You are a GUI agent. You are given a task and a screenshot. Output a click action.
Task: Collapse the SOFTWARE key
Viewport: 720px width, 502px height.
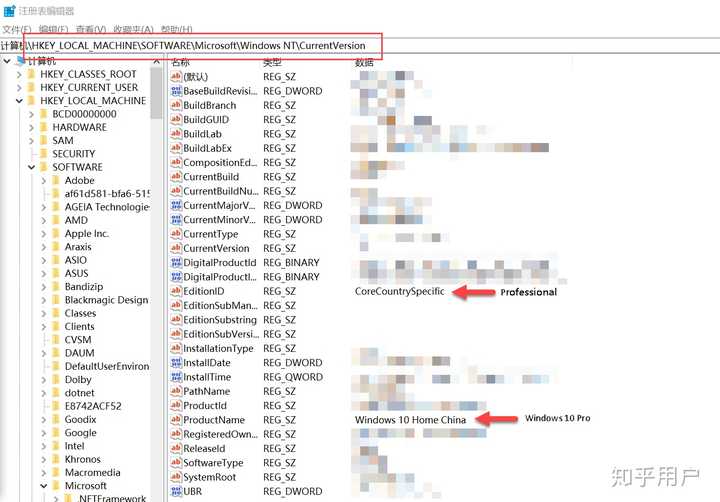31,167
